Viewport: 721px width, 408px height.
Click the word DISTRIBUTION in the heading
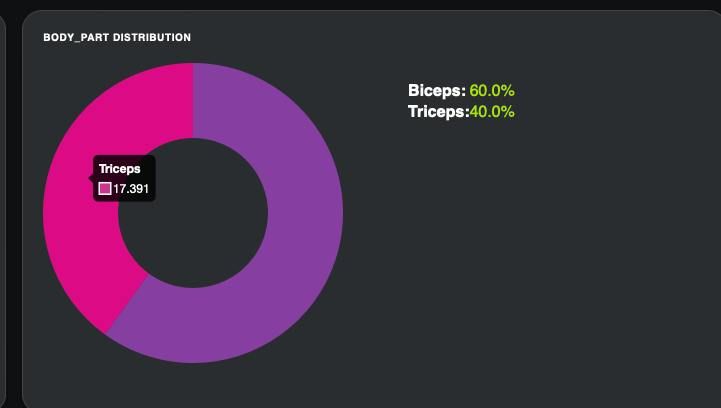(x=152, y=37)
